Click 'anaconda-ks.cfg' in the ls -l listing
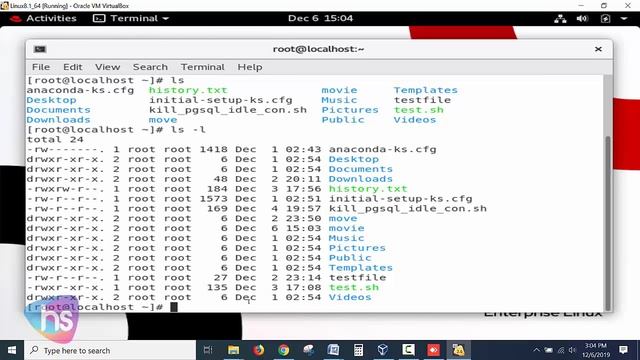This screenshot has height=360, width=640. pos(383,149)
